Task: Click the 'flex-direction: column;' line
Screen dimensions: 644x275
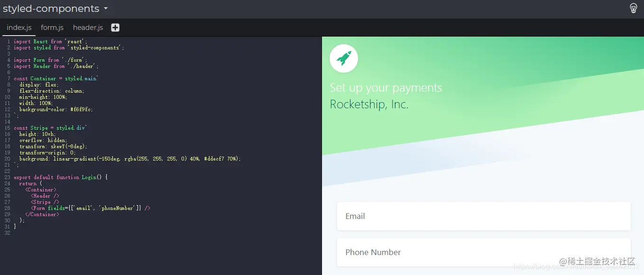Action: point(52,91)
